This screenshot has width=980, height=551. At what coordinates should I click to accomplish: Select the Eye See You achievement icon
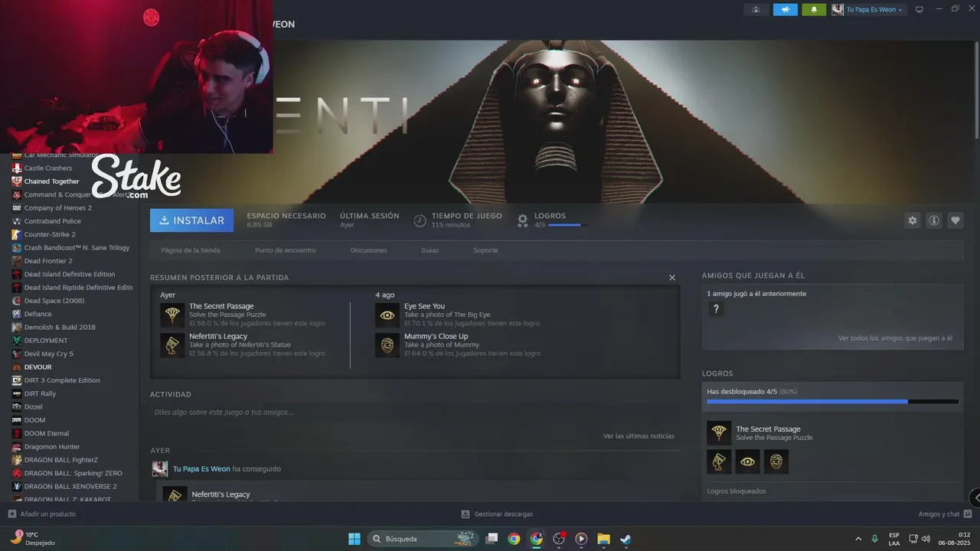pos(387,315)
